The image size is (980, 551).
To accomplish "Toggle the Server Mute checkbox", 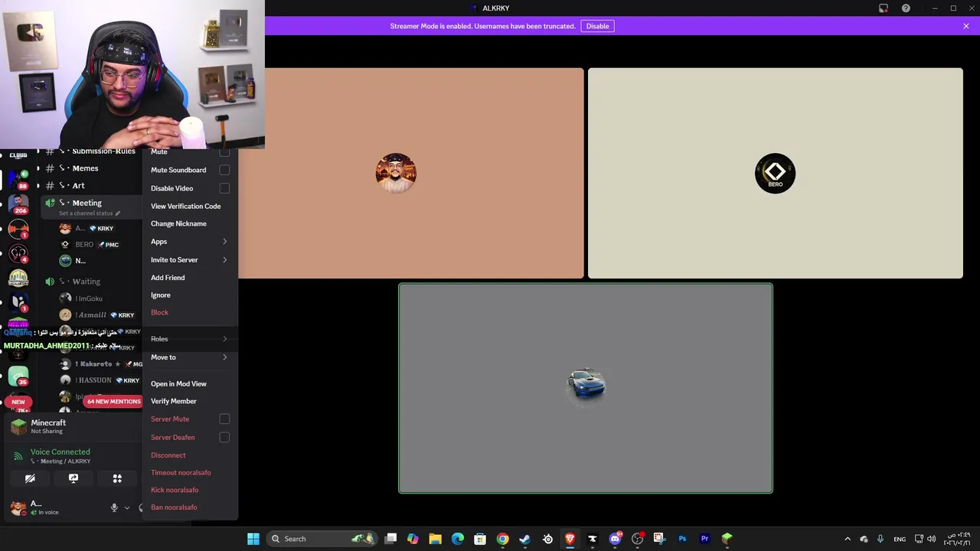I will (224, 419).
